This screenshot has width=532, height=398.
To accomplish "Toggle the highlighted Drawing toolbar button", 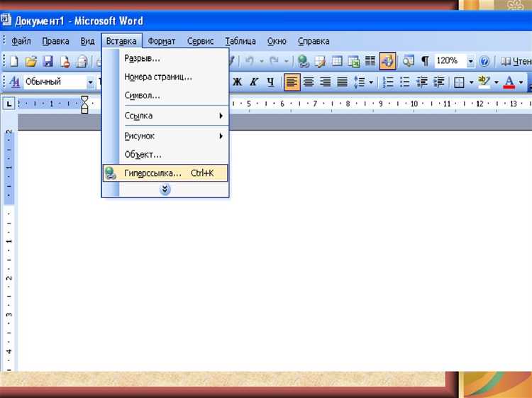I will coord(387,61).
